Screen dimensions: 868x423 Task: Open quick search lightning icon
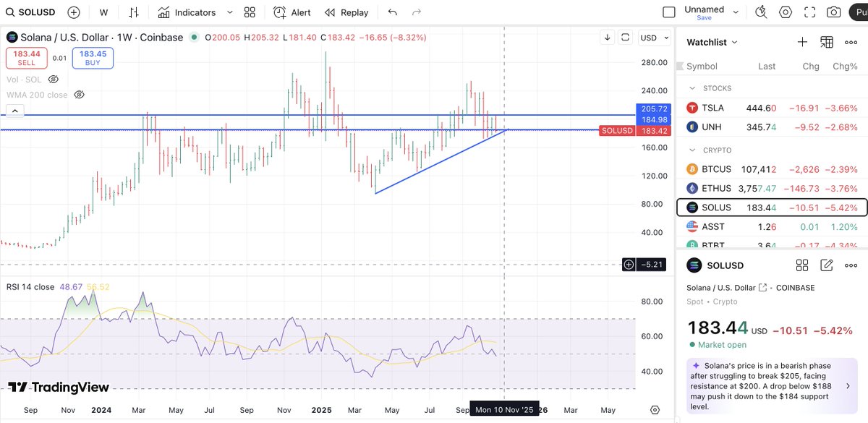[761, 12]
